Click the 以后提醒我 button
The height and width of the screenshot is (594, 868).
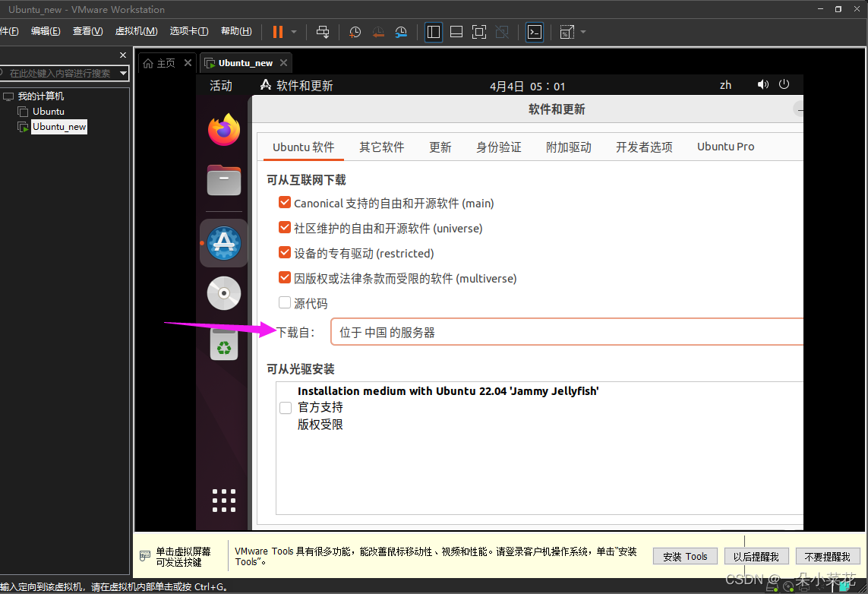point(756,556)
